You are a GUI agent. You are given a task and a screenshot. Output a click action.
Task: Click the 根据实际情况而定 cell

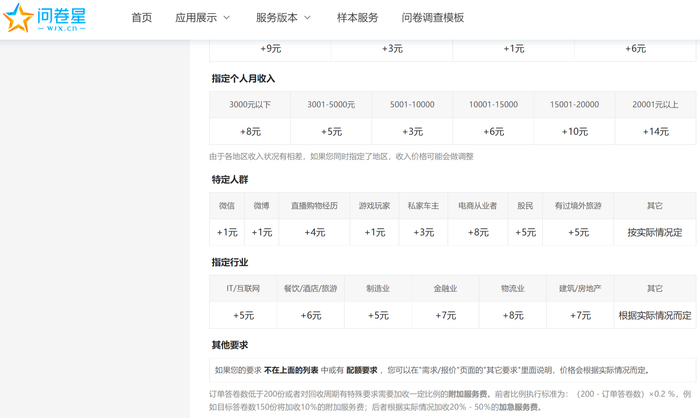[x=655, y=315]
